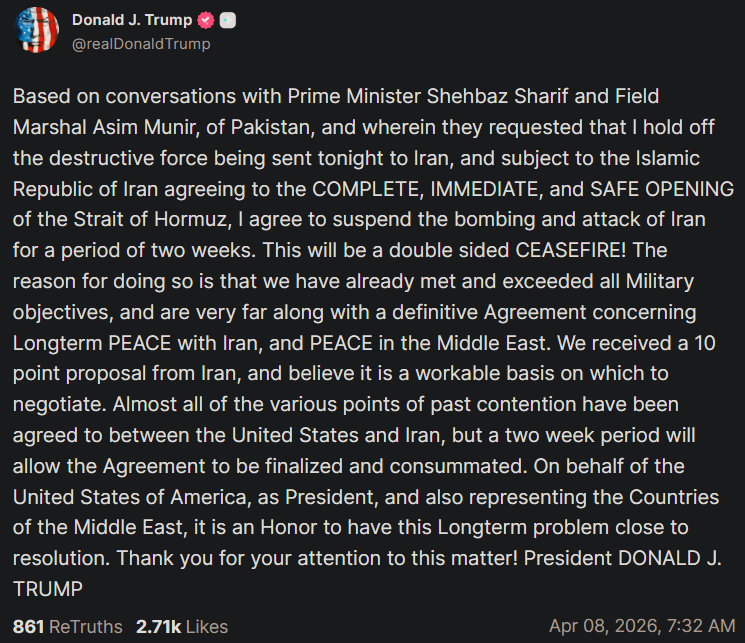View the 861 ReTruths list
The width and height of the screenshot is (745, 643).
click(67, 627)
